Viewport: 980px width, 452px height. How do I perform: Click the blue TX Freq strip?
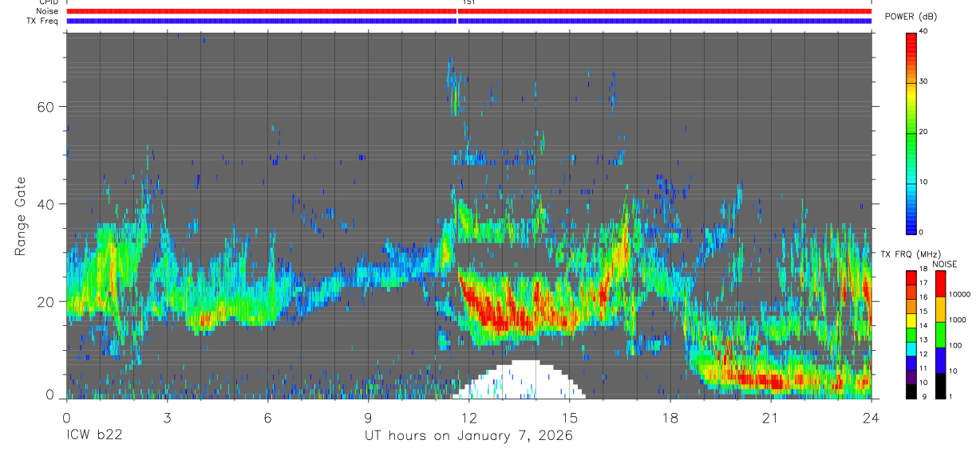pyautogui.click(x=469, y=21)
